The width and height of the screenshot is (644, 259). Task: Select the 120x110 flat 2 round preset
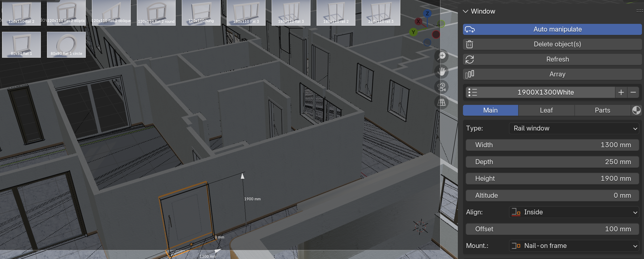pyautogui.click(x=156, y=13)
